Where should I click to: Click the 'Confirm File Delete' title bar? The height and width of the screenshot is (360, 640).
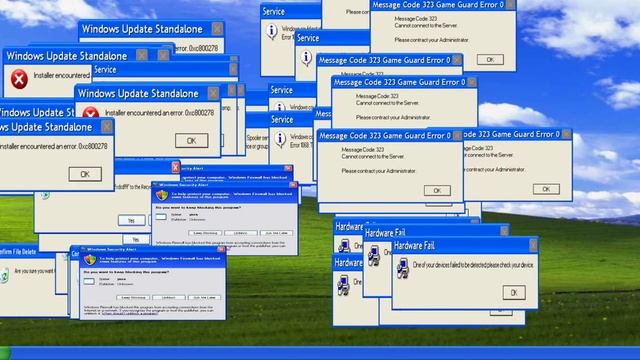point(27,252)
